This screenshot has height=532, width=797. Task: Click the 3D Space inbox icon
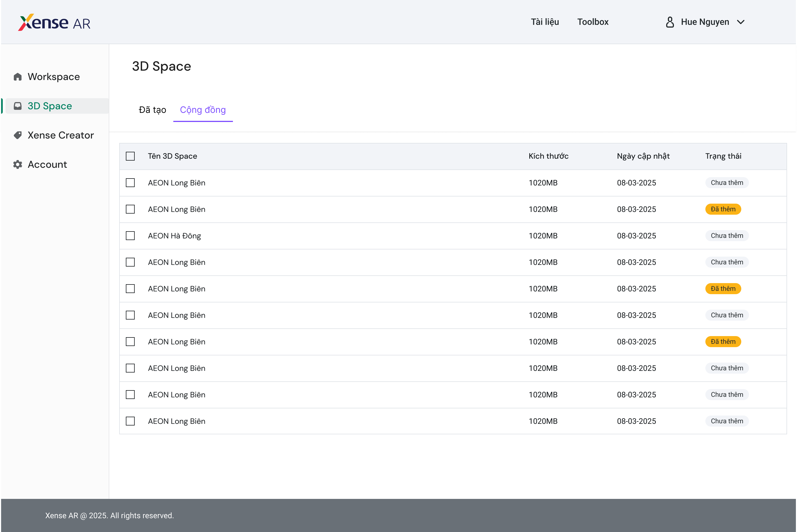(x=18, y=106)
